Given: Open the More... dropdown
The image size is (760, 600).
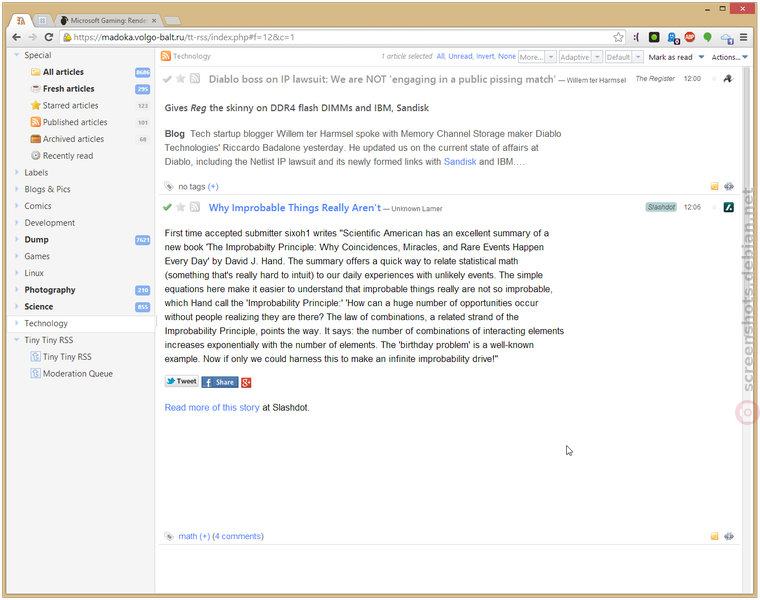Looking at the screenshot, I should point(537,57).
